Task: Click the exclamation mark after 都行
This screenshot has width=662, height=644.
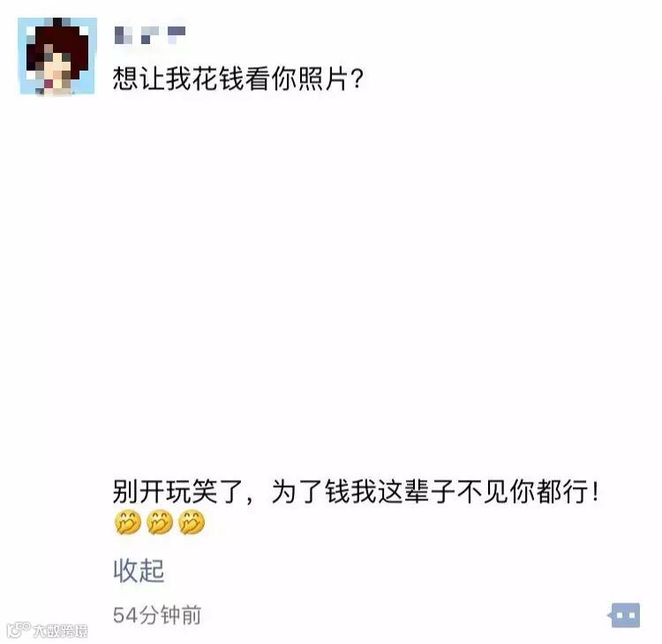Action: pyautogui.click(x=595, y=491)
